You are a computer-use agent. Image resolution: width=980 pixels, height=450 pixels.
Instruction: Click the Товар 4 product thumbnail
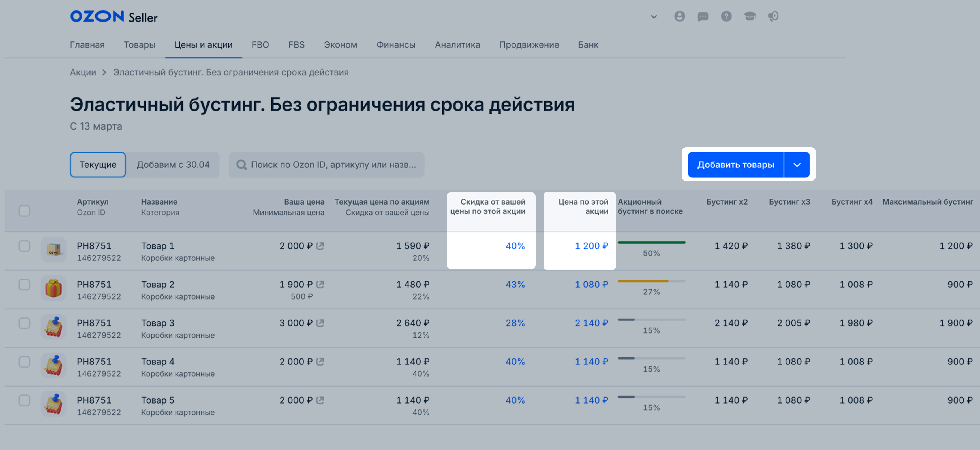(x=54, y=366)
